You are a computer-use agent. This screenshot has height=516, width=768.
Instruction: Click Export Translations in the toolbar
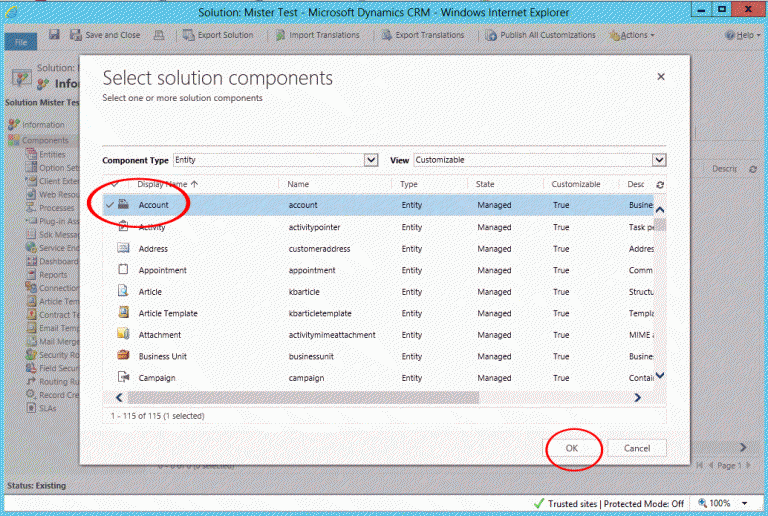click(x=422, y=35)
